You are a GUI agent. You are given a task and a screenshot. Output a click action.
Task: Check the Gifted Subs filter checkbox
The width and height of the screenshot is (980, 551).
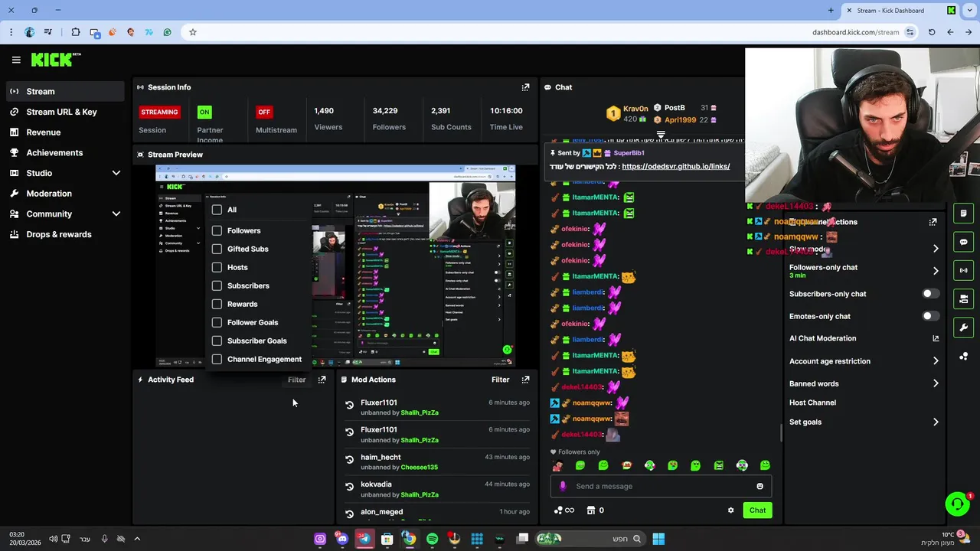tap(217, 249)
